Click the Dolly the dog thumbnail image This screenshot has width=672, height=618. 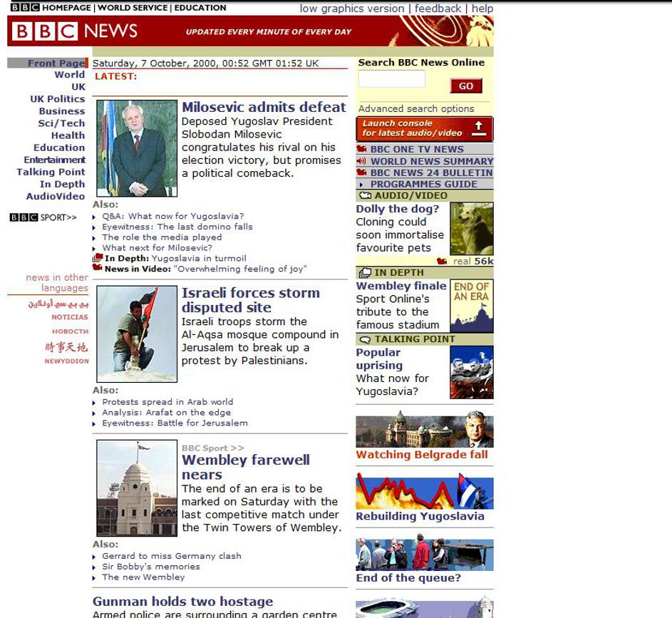(x=471, y=229)
